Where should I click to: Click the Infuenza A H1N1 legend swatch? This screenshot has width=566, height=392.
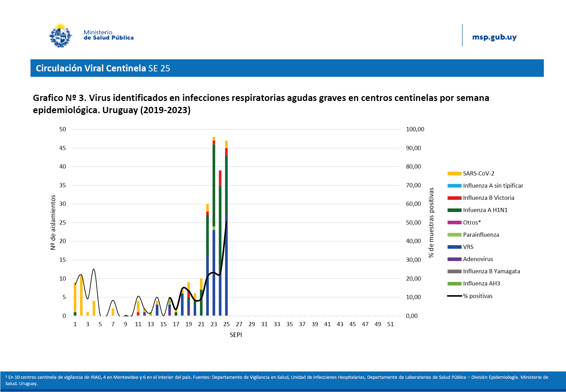click(x=454, y=210)
